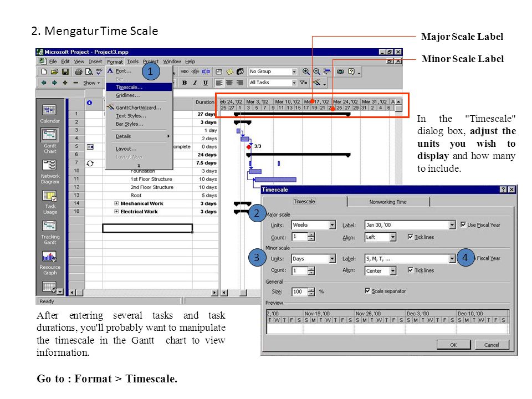Click the Unlink Tasks icon
The width and height of the screenshot is (532, 399).
coord(195,71)
